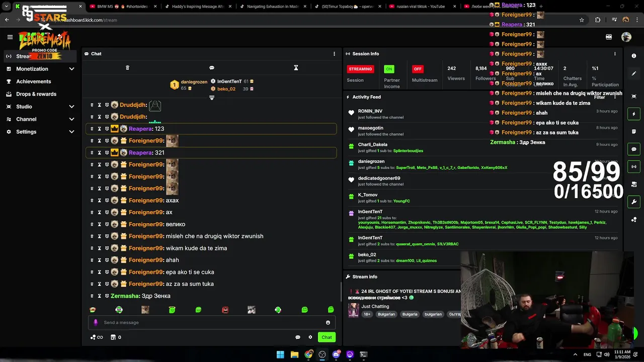Click the hourglass timeout icon for Zermasha
Viewport: 644px width, 362px height.
(99, 296)
